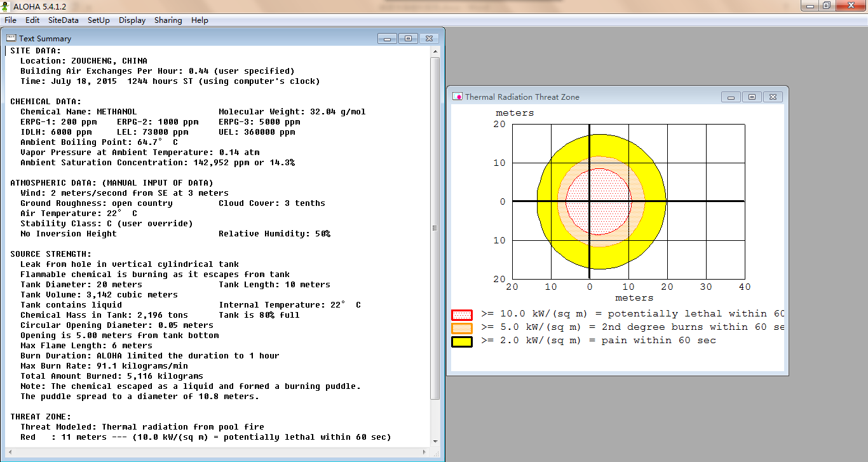Screen dimensions: 868x462
Task: Click the red 10.0 kW legend swatch
Action: [x=462, y=315]
